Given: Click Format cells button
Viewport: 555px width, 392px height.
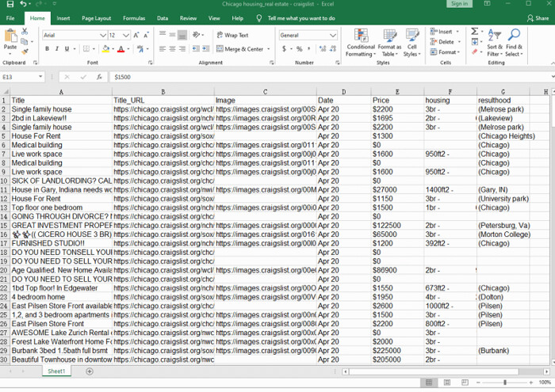Looking at the screenshot, I should 445,52.
